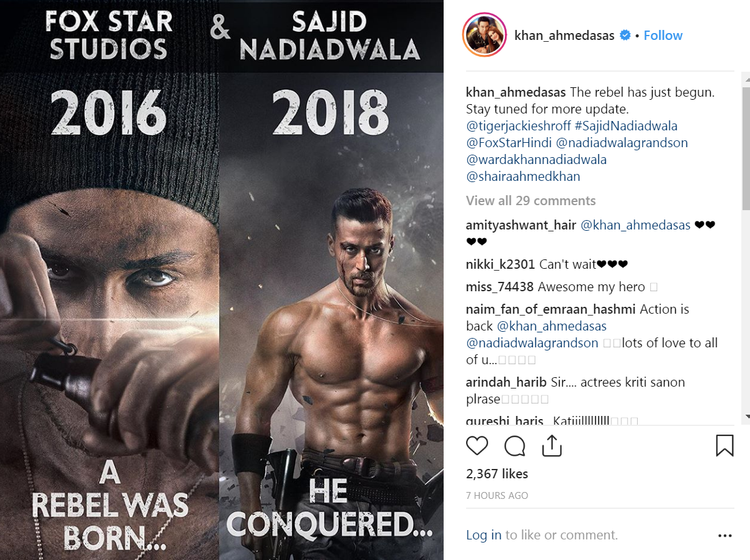Click the Log in link

click(484, 535)
